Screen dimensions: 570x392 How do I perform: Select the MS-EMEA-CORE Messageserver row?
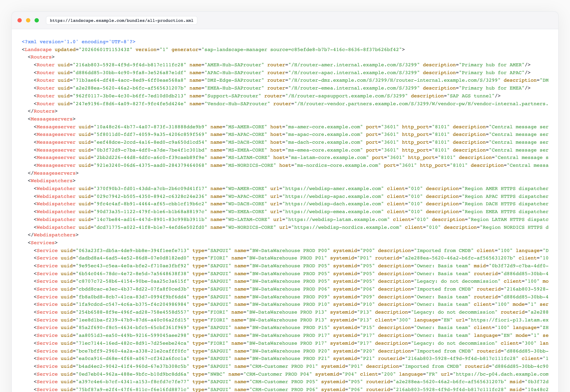click(291, 150)
